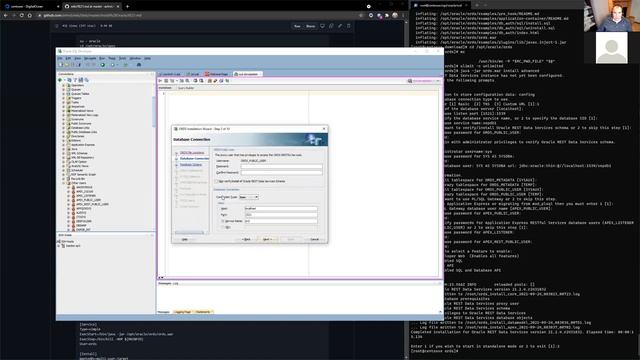This screenshot has height=360, width=640.
Task: Expand the APEX_PUBLIC_USER user node
Action: pyautogui.click(x=69, y=200)
